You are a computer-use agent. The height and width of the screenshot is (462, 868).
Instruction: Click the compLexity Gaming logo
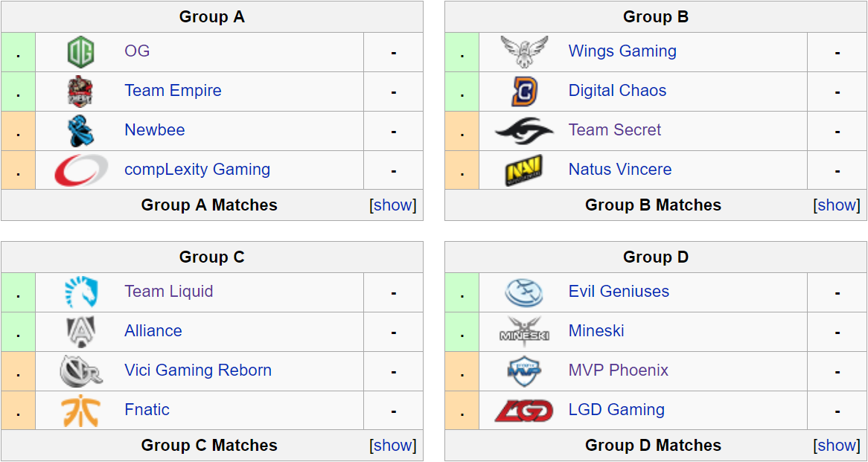(80, 170)
